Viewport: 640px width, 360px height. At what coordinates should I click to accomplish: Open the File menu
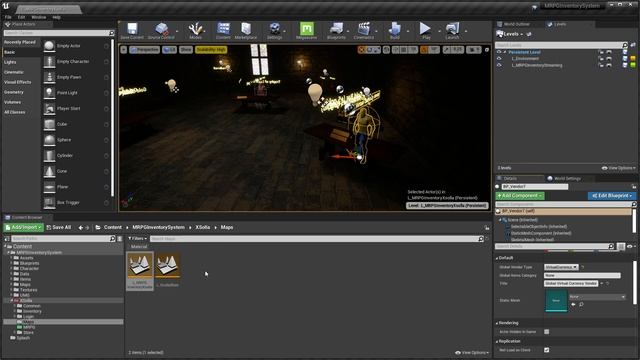coord(8,17)
